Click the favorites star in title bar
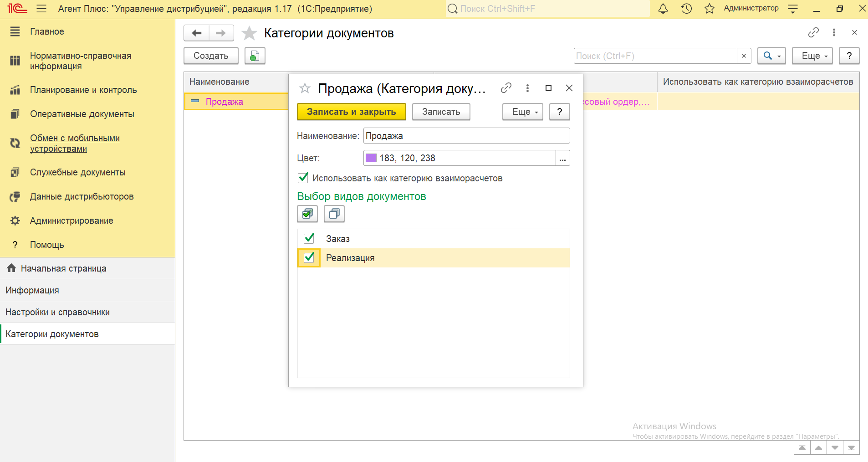 [x=709, y=9]
